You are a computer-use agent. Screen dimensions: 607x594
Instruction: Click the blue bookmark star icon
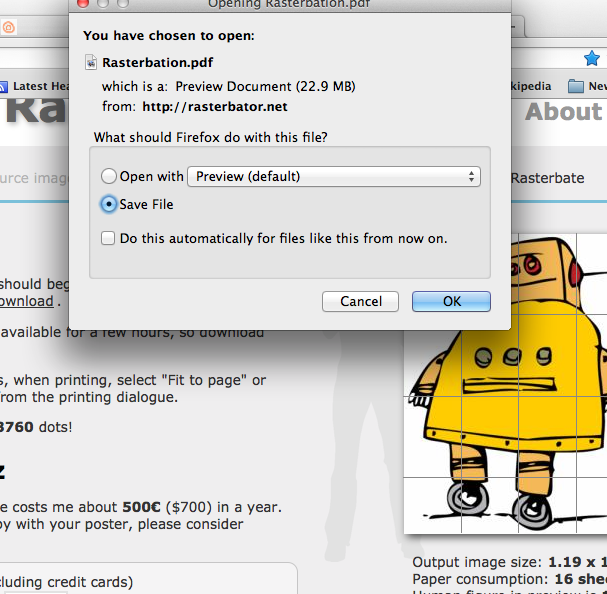click(592, 58)
